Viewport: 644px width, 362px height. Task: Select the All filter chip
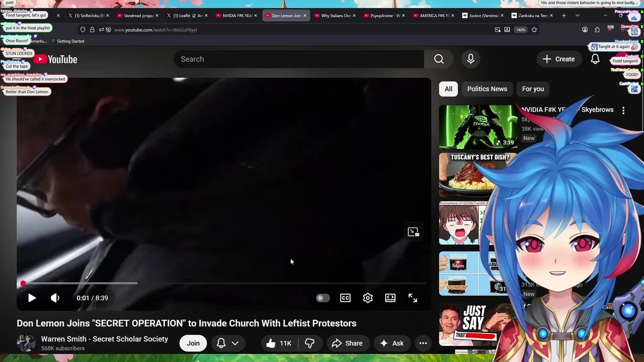click(x=448, y=89)
